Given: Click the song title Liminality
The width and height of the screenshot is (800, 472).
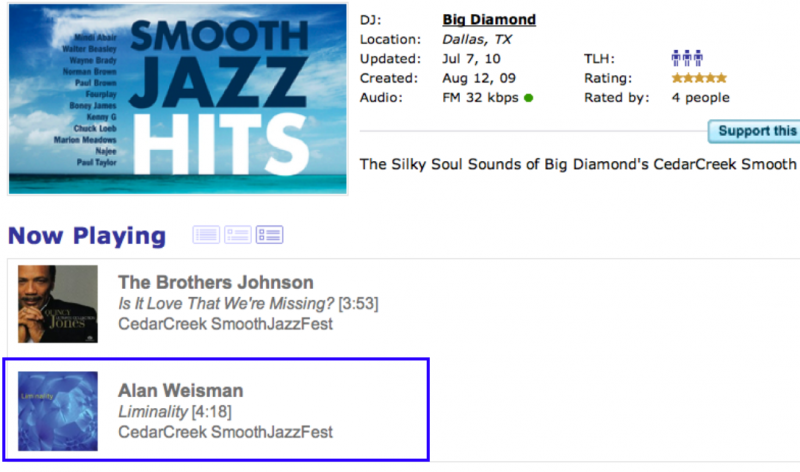Looking at the screenshot, I should click(x=152, y=411).
